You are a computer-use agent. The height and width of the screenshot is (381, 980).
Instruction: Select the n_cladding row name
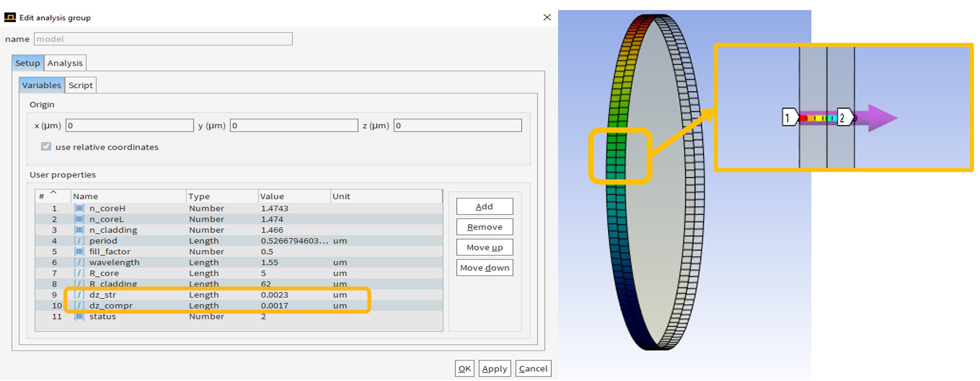[113, 230]
